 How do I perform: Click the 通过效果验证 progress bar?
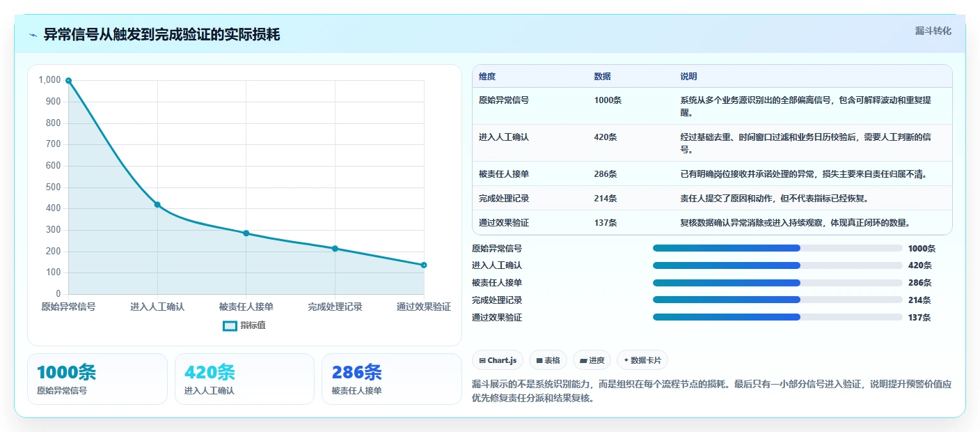point(777,317)
